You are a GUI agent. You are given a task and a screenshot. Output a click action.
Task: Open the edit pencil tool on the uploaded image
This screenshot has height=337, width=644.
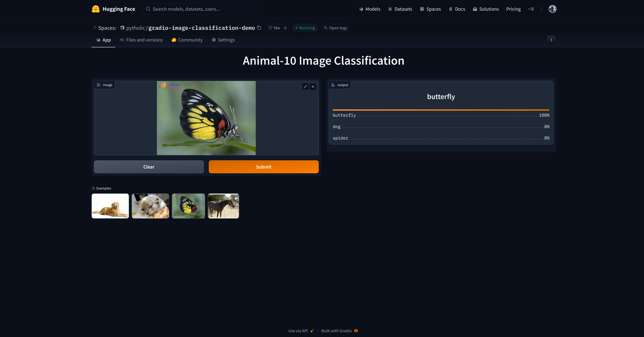coord(305,87)
